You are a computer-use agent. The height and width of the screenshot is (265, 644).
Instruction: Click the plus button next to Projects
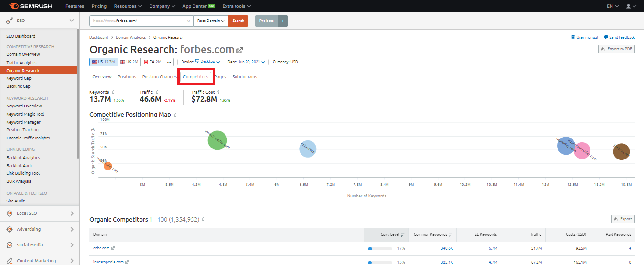pos(283,21)
